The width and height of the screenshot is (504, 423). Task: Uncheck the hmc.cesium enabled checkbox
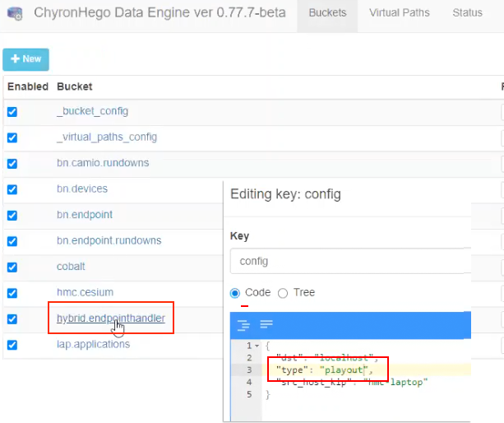pos(12,293)
